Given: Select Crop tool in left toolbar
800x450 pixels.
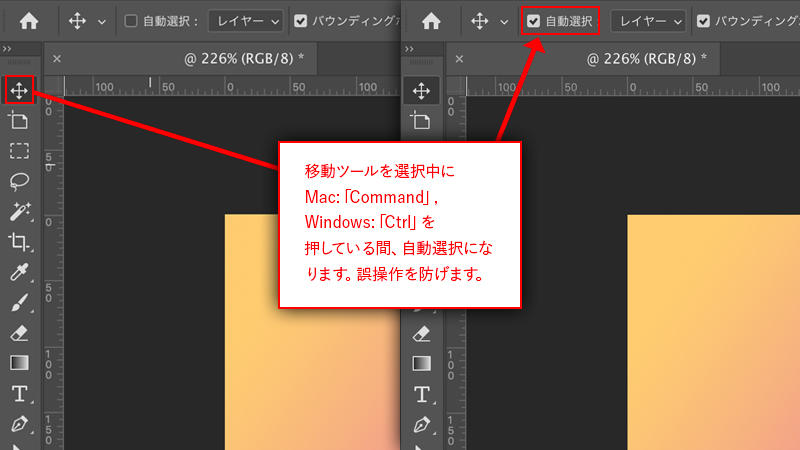Looking at the screenshot, I should coord(19,242).
